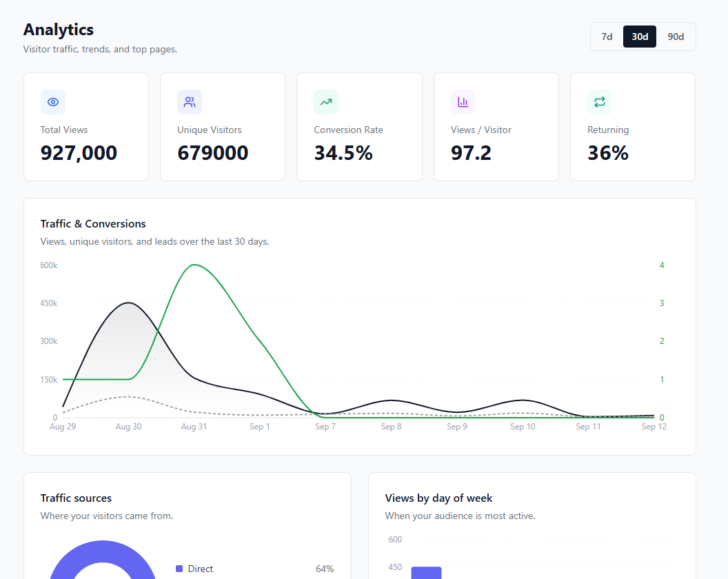Click the users icon on Unique Visitors card
The image size is (728, 579).
click(190, 102)
